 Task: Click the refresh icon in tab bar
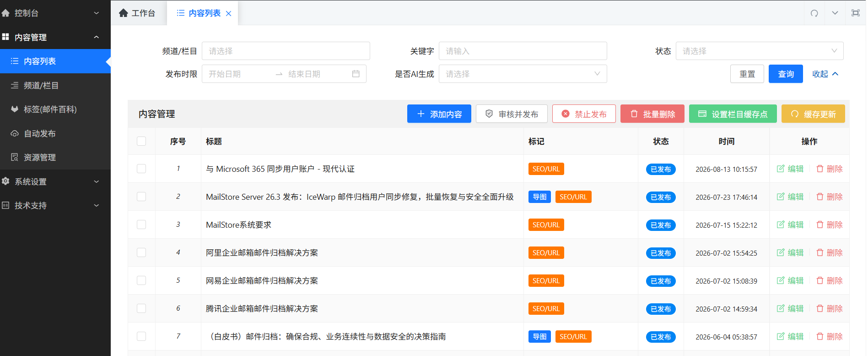[814, 13]
